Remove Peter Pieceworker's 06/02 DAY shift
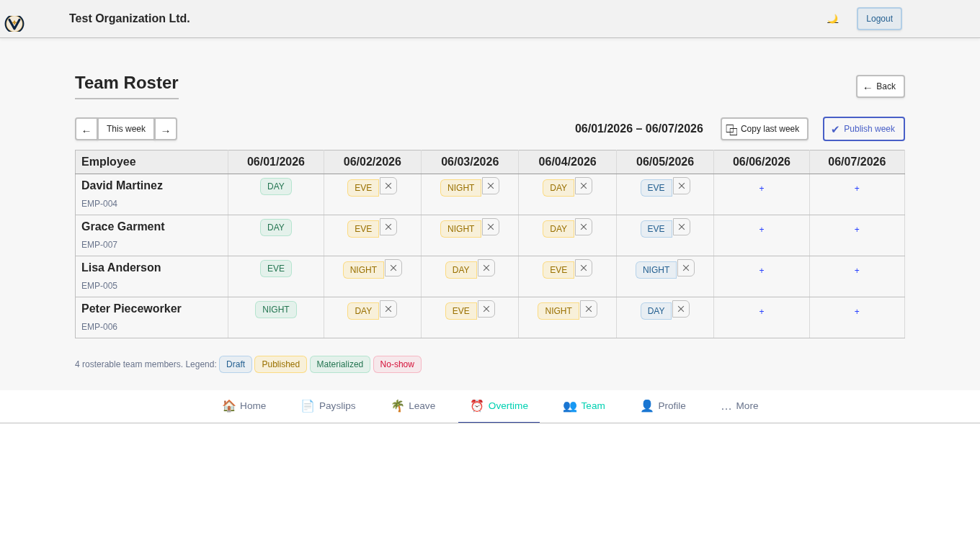The width and height of the screenshot is (980, 553). 388,309
